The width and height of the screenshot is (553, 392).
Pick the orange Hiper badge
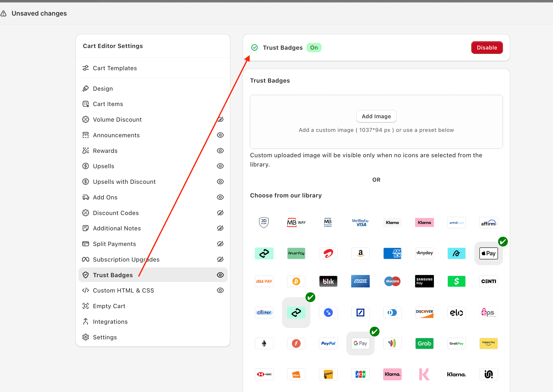coord(296,374)
